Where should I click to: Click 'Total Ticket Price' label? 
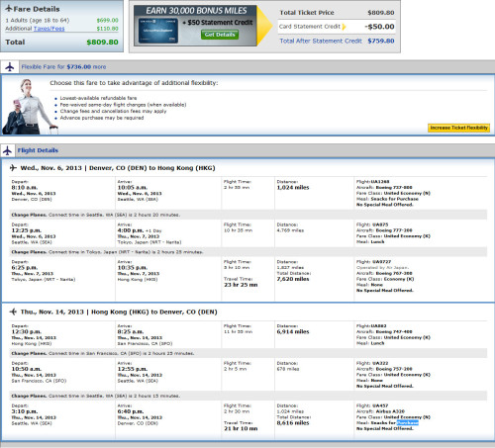pyautogui.click(x=307, y=13)
